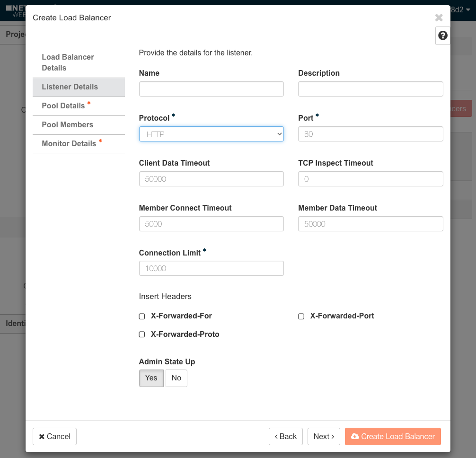Set Admin State Up to No

[x=176, y=378]
